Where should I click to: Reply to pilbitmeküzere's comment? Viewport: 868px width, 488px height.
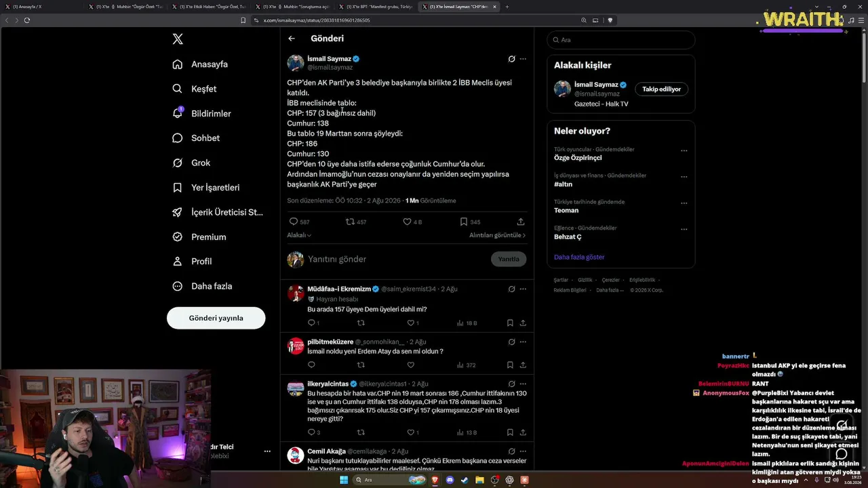(311, 365)
